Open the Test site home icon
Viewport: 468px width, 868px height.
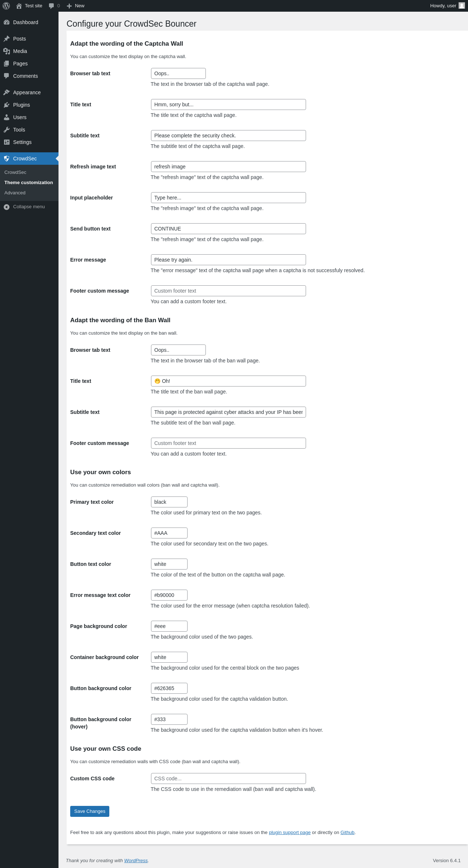pos(19,6)
